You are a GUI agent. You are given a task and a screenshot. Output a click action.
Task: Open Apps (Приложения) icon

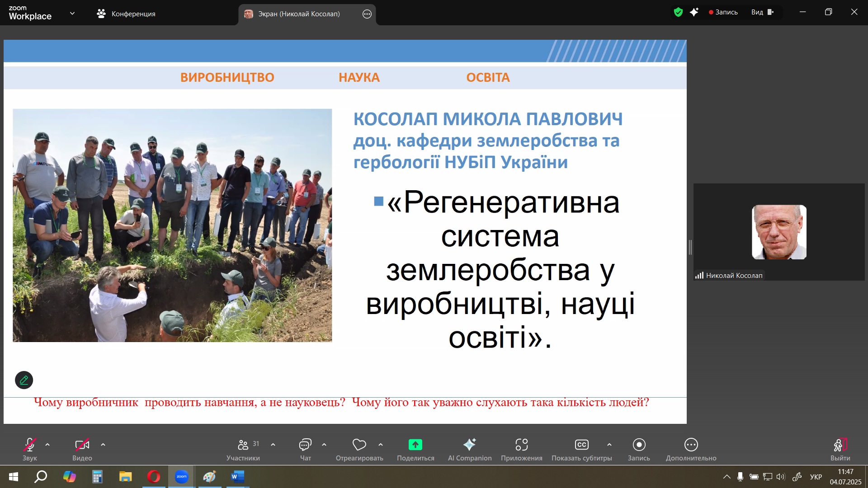point(521,445)
